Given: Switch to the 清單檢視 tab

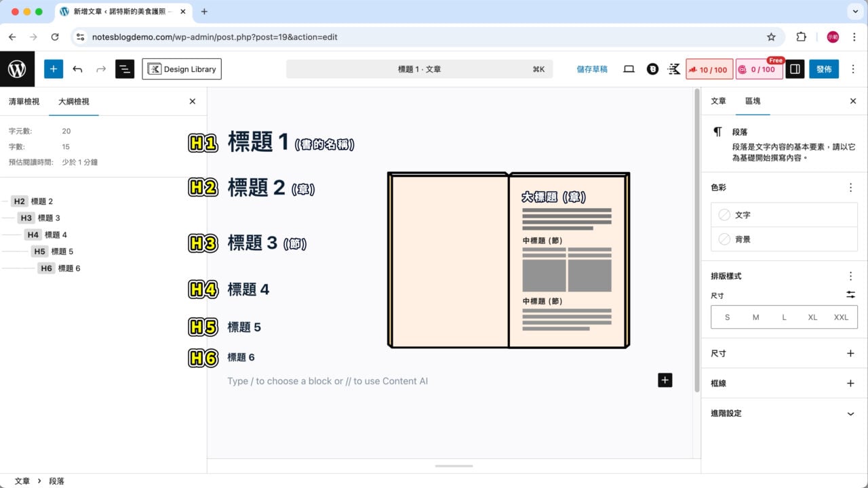Looking at the screenshot, I should pyautogui.click(x=25, y=101).
